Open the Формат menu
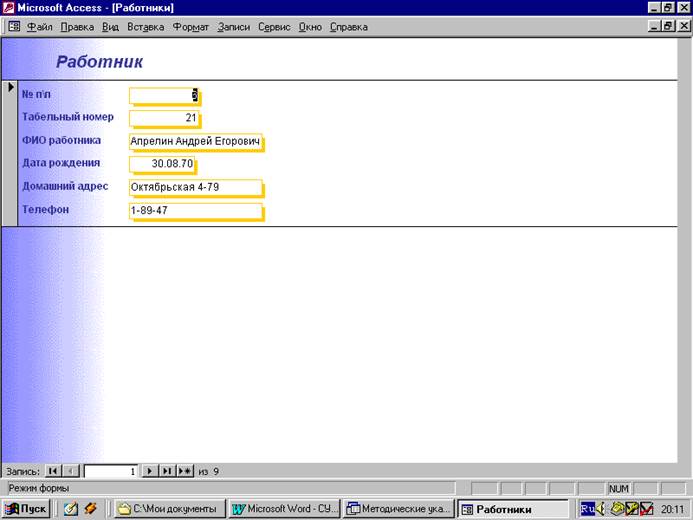 tap(191, 27)
